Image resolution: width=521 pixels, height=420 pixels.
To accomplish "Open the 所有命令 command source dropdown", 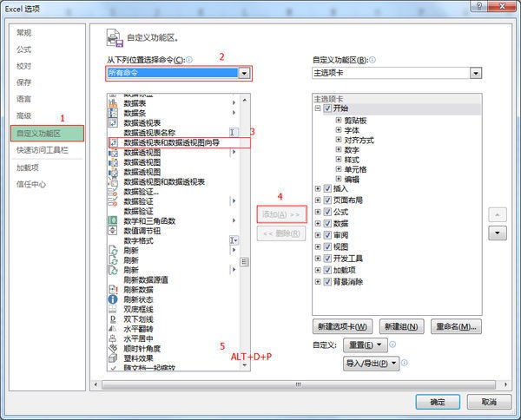I will tap(244, 73).
